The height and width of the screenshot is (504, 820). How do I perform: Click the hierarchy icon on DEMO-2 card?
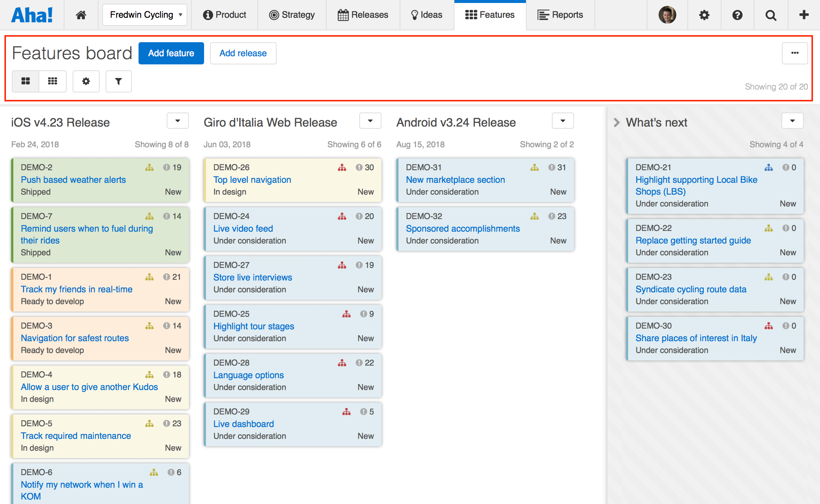pyautogui.click(x=149, y=167)
